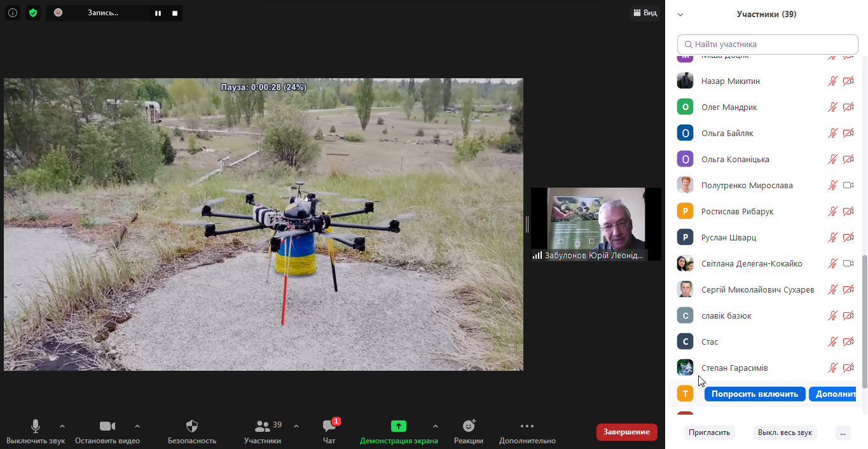Viewport: 868px width, 449px height.
Task: Click the meeting info icon
Action: (x=13, y=13)
